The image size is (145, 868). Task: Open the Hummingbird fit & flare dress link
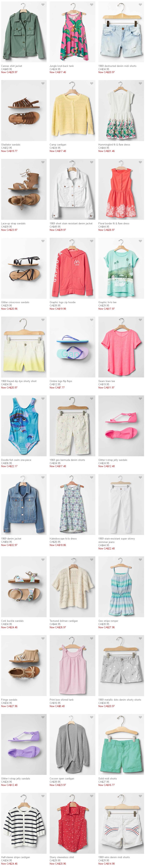pos(114,145)
